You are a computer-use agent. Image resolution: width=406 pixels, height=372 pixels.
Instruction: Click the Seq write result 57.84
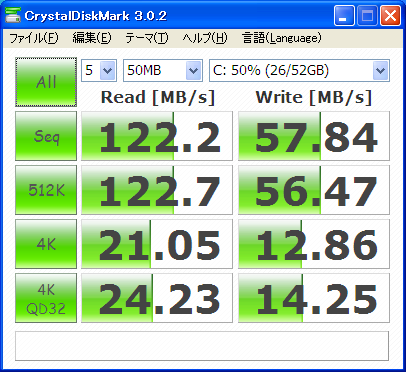(314, 136)
